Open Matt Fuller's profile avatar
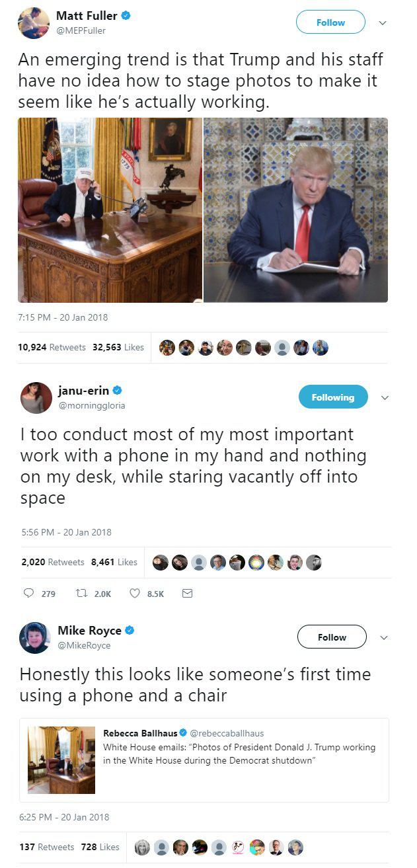This screenshot has width=417, height=868. [x=34, y=23]
